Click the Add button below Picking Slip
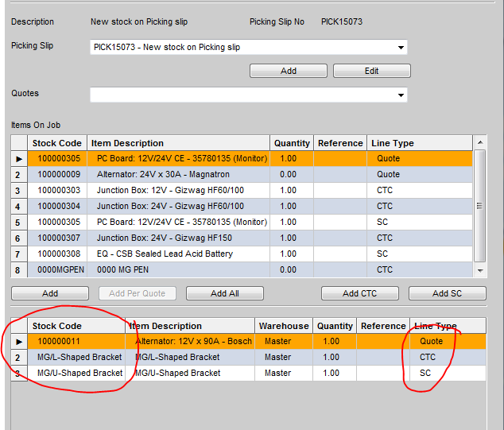The width and height of the screenshot is (504, 430). click(289, 71)
